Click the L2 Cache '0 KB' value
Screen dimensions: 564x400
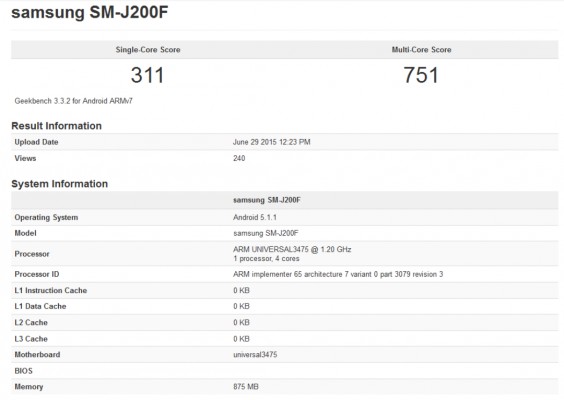click(x=241, y=322)
